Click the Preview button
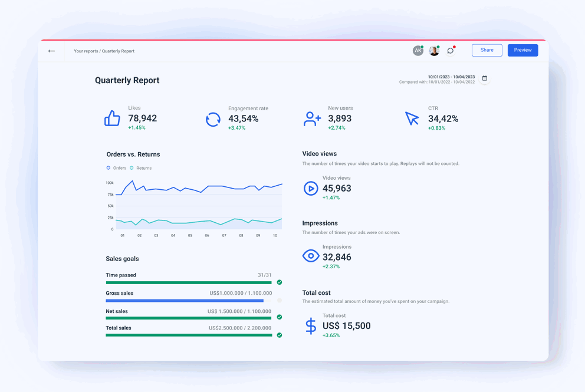 point(522,50)
